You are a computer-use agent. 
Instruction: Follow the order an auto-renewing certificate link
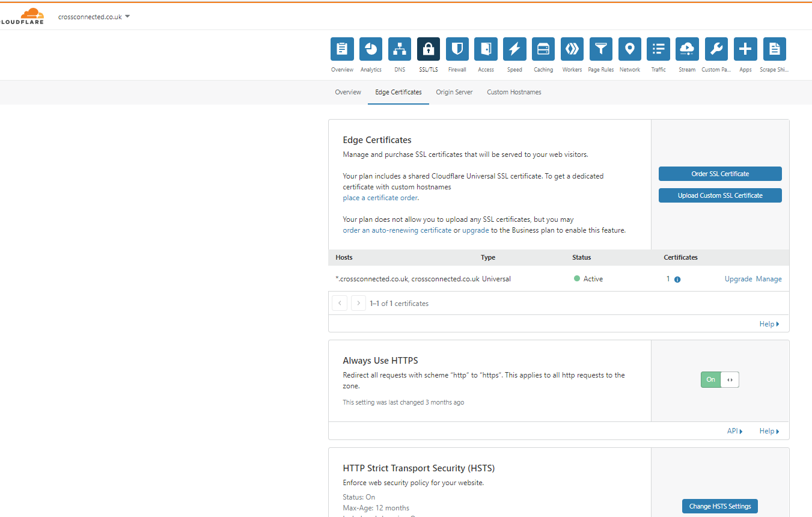tap(397, 230)
